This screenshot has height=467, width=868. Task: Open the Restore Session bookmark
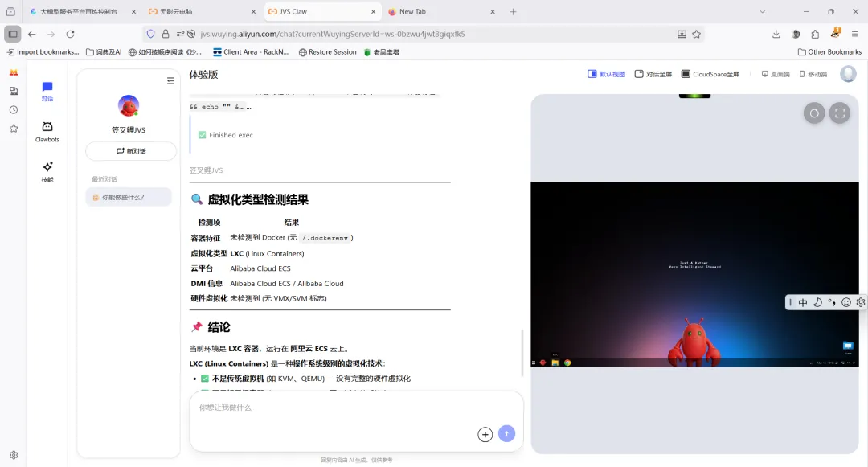click(327, 52)
